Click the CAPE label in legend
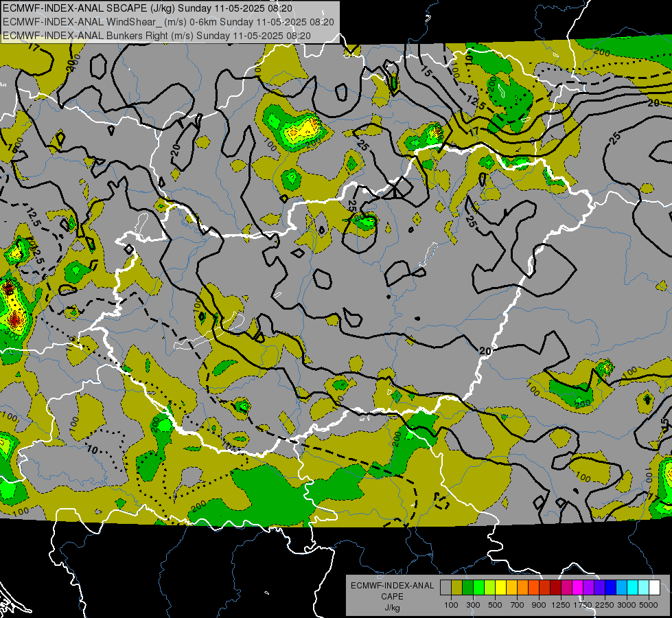 (x=392, y=596)
